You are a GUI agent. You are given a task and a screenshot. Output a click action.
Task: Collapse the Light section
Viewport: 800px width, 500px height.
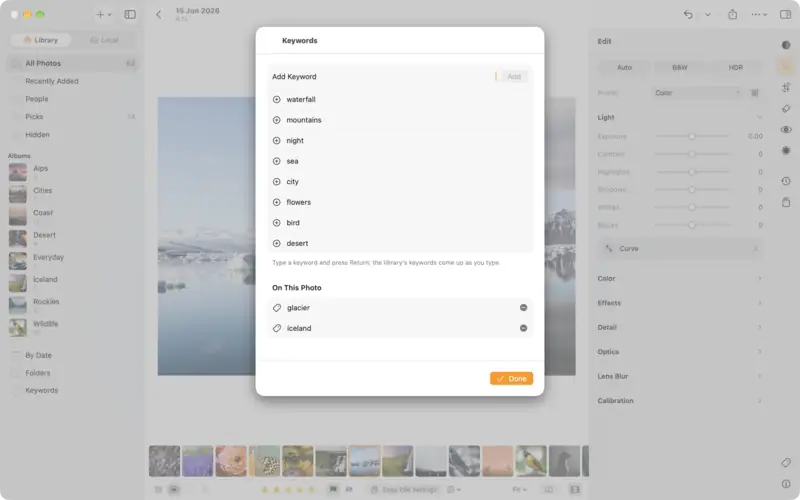click(760, 117)
